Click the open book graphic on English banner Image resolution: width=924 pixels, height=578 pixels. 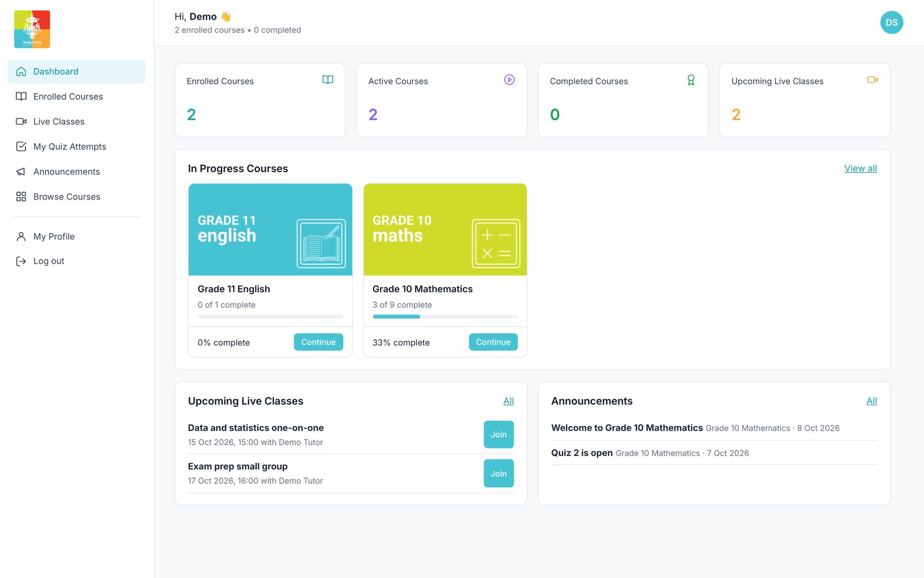[x=321, y=243]
